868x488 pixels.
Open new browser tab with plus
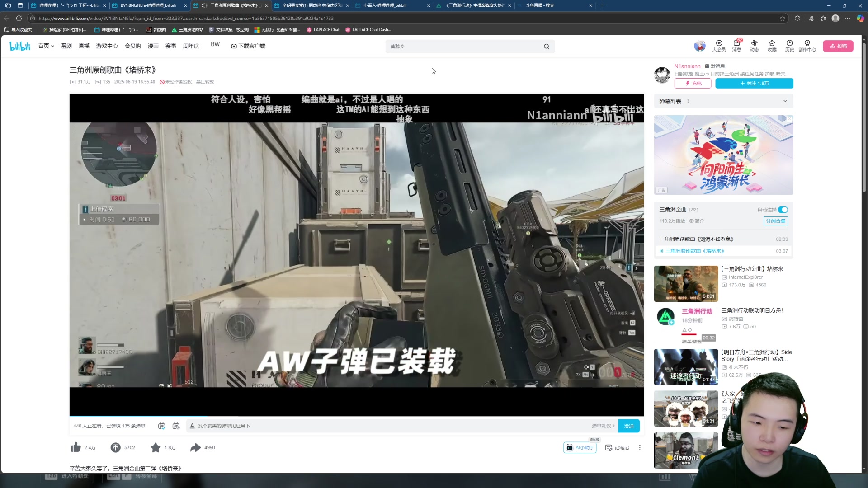602,5
